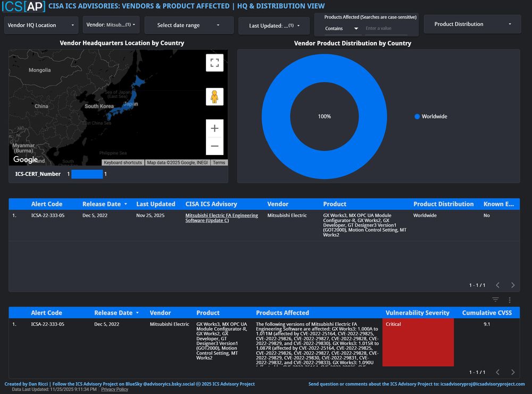Click Nov 25, 2025 last updated cell

pyautogui.click(x=151, y=215)
